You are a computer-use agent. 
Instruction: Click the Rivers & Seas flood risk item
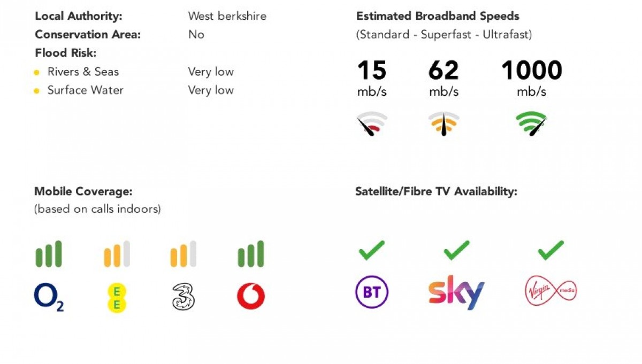pyautogui.click(x=83, y=72)
